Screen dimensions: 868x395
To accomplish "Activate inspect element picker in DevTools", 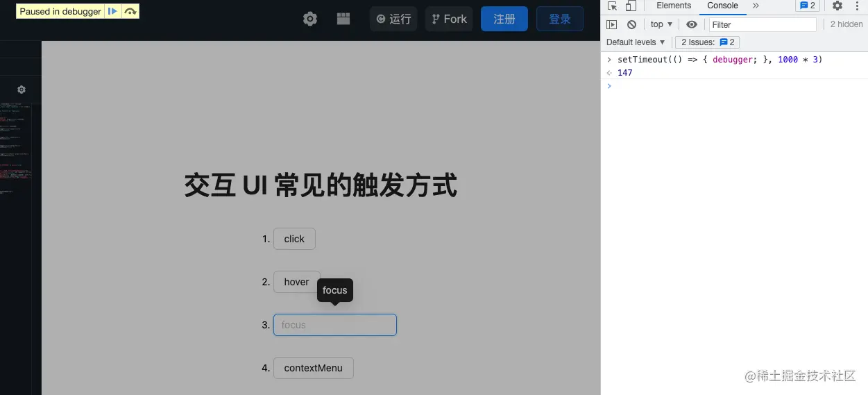I will click(612, 6).
